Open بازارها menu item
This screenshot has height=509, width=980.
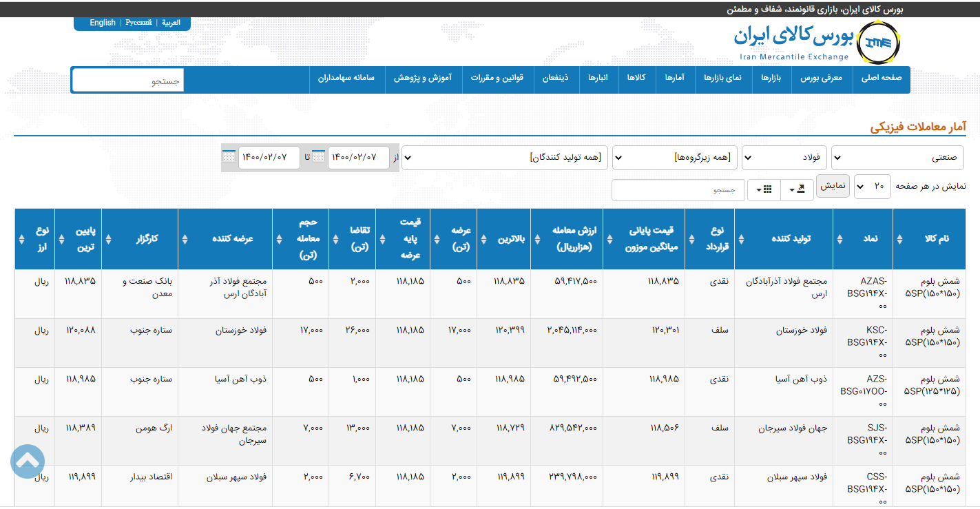tap(771, 79)
